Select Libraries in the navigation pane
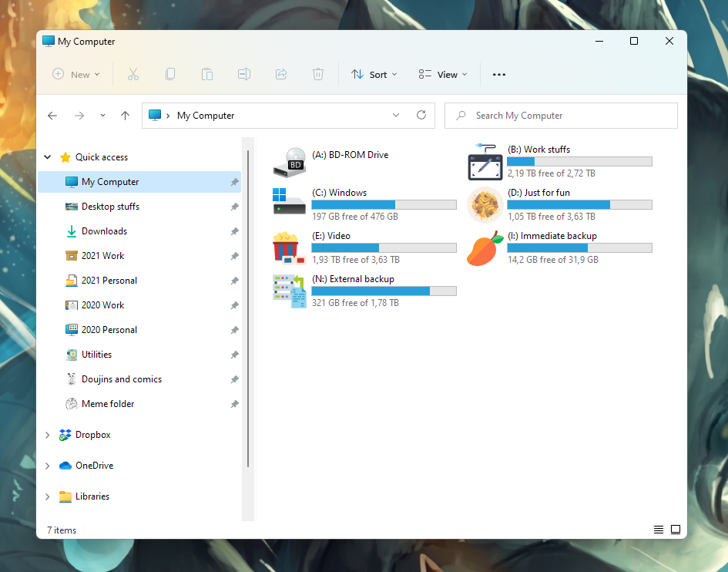This screenshot has width=728, height=572. tap(92, 496)
